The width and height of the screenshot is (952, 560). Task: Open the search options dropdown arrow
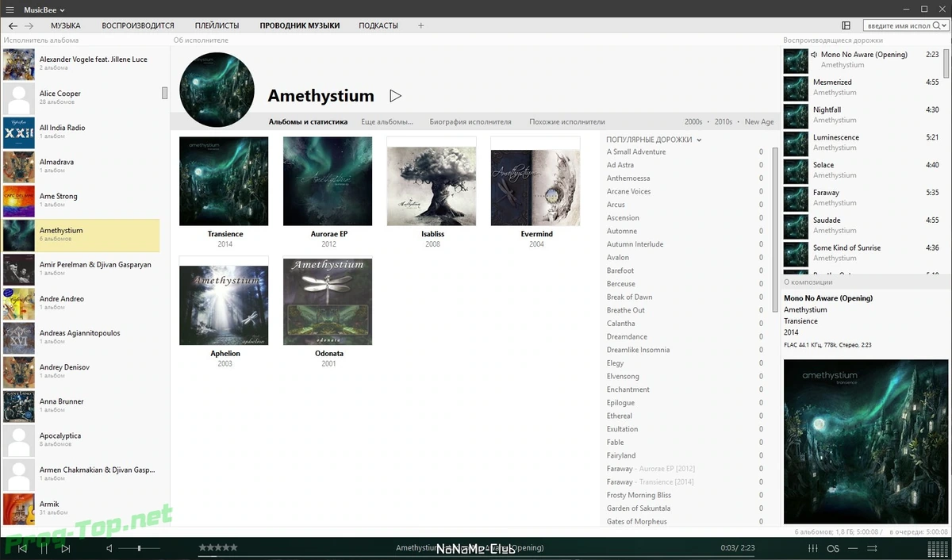[x=946, y=25]
